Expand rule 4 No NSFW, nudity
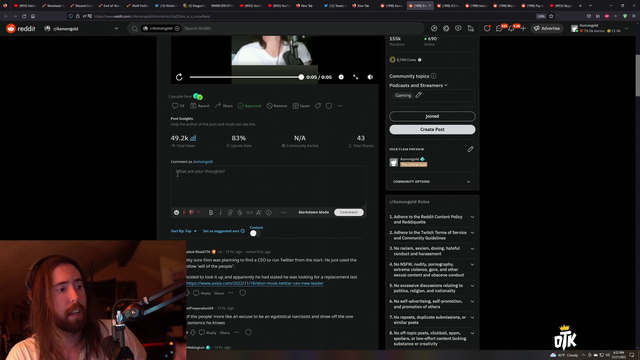This screenshot has height=360, width=640. point(472,264)
